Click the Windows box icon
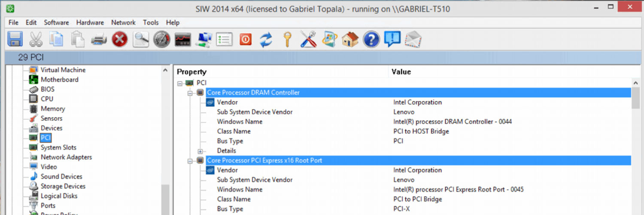644x215 pixels. coord(330,40)
